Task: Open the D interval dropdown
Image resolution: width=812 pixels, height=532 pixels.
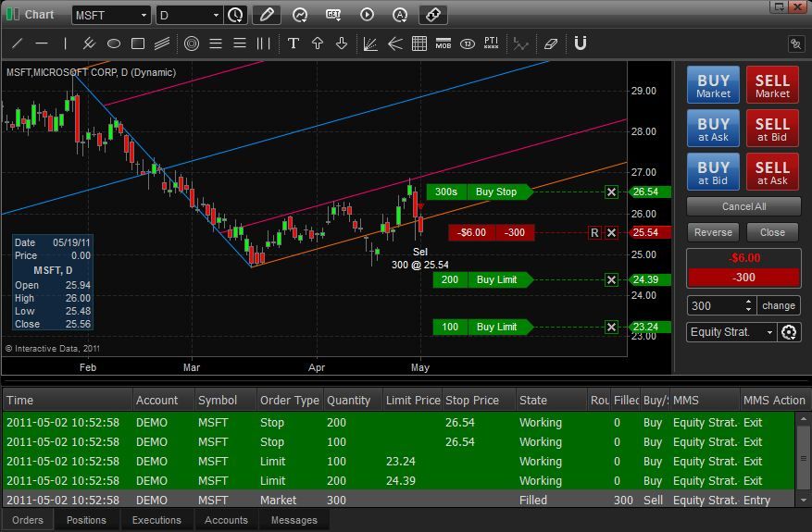Action: tap(190, 15)
